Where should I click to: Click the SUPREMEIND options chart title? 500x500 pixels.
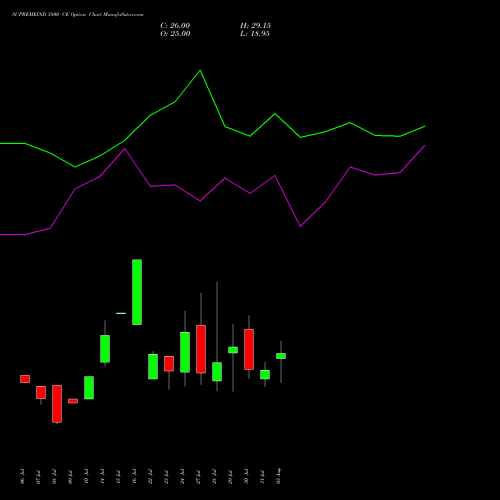tap(78, 15)
